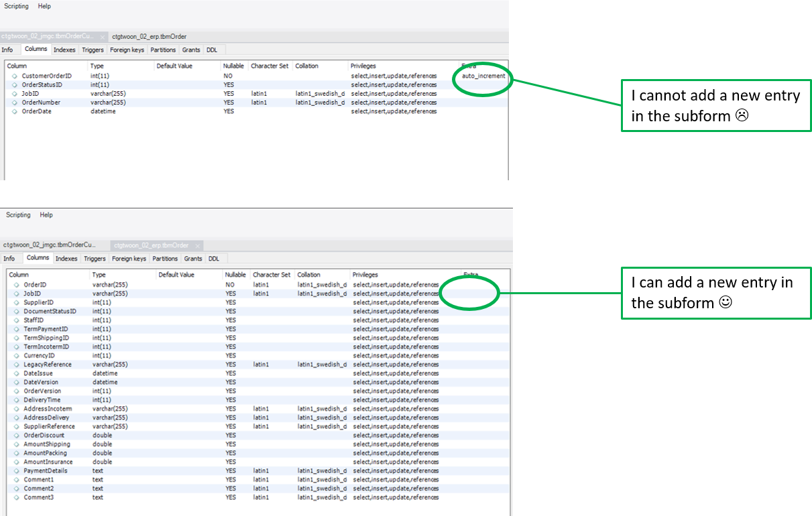Open Scripting menu in CustomerOrderID window

coord(17,6)
